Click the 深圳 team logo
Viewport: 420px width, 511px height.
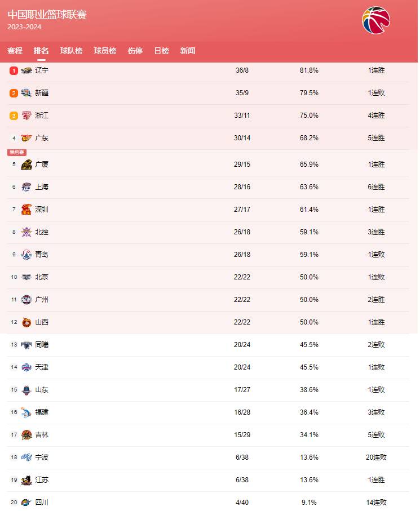coord(26,210)
